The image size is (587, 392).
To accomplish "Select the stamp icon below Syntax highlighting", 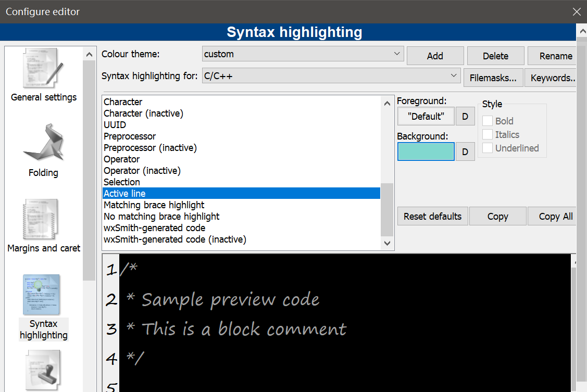I will (x=43, y=370).
